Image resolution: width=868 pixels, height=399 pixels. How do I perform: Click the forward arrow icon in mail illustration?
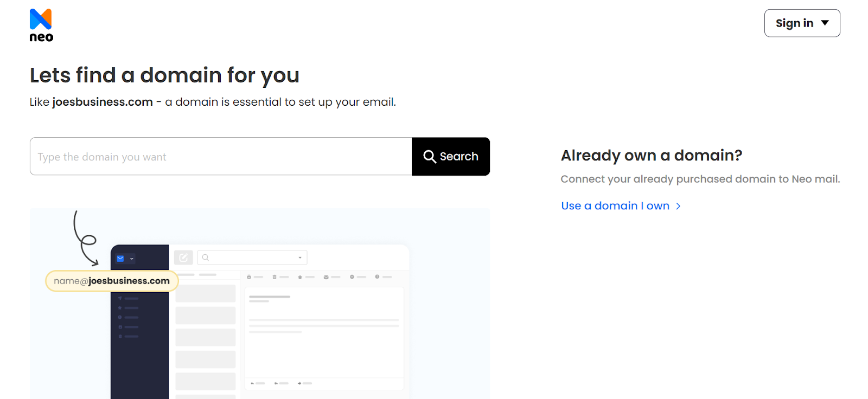(x=299, y=383)
